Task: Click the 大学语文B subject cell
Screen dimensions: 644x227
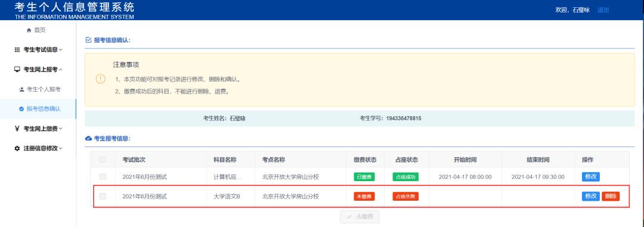Action: click(227, 196)
